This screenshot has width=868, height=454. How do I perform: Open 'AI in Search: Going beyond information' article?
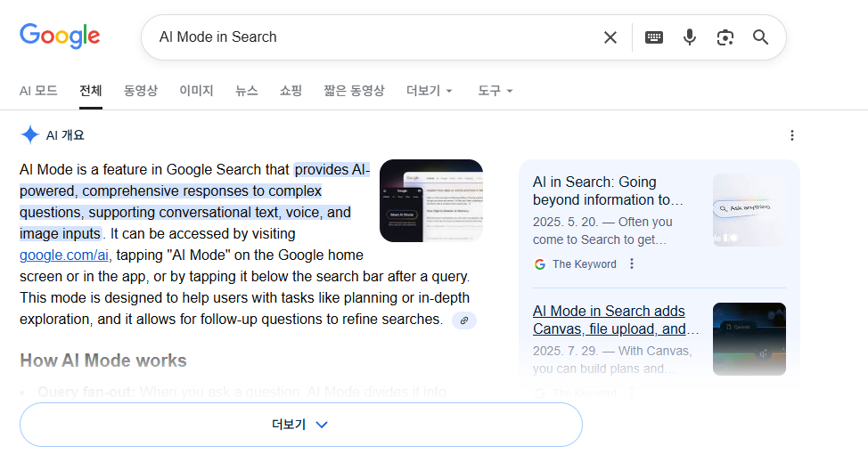click(608, 191)
